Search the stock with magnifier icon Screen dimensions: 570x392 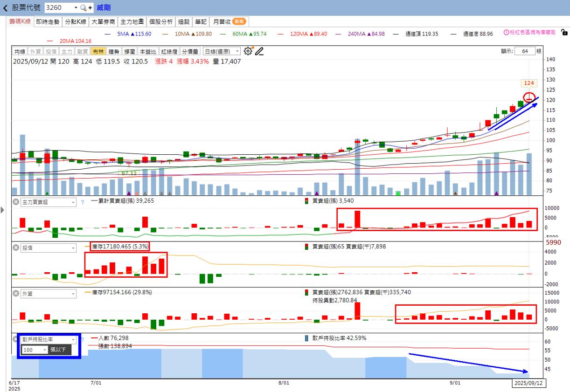83,7
